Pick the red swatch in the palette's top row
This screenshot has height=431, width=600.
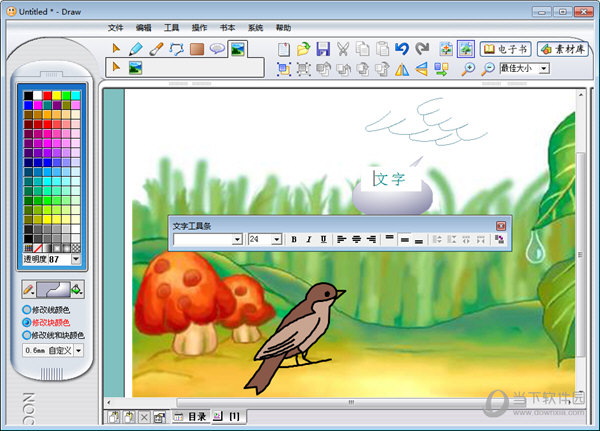(47, 95)
